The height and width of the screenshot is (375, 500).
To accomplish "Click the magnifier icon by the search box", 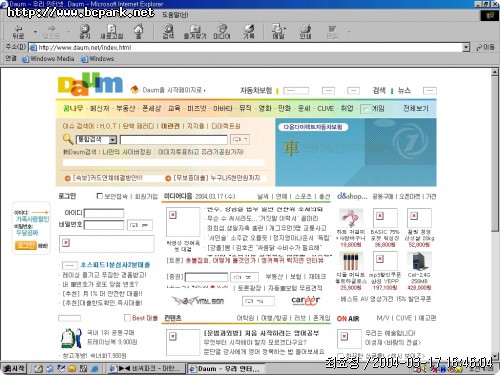I will tap(68, 139).
